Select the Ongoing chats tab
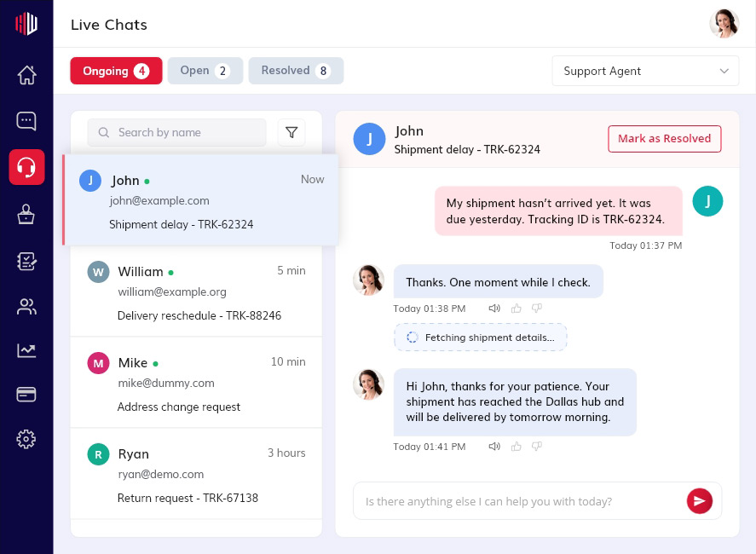 (x=116, y=71)
